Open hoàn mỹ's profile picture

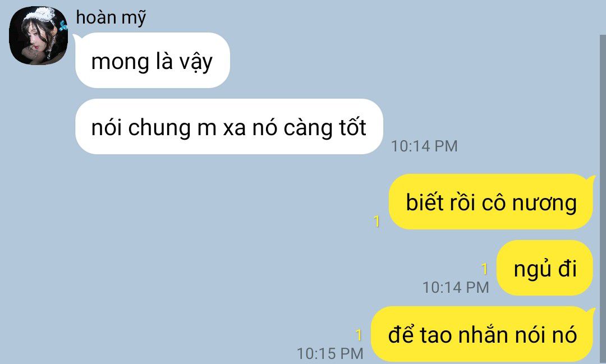[38, 35]
